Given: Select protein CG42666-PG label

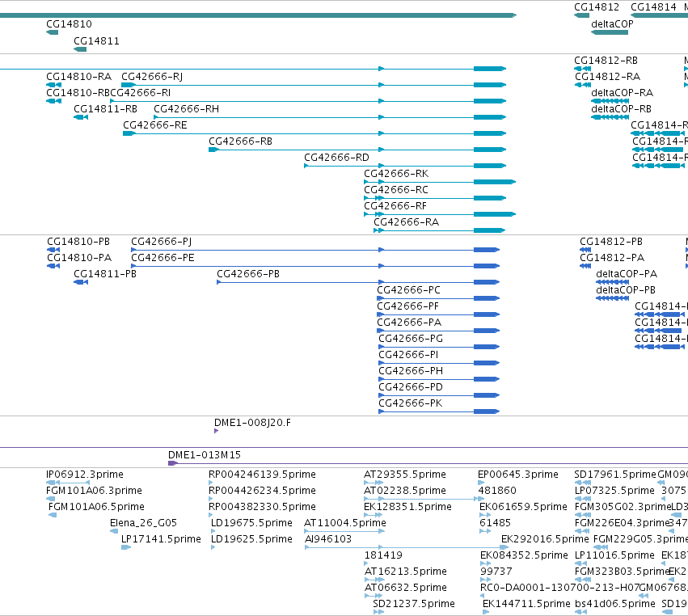Looking at the screenshot, I should (411, 340).
